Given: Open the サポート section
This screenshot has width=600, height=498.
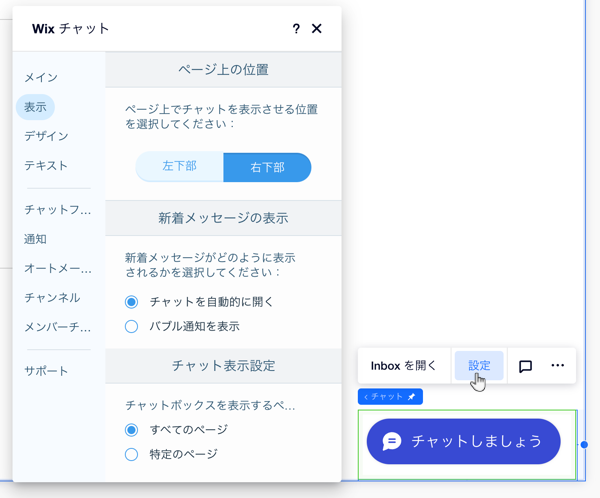Looking at the screenshot, I should (x=46, y=371).
